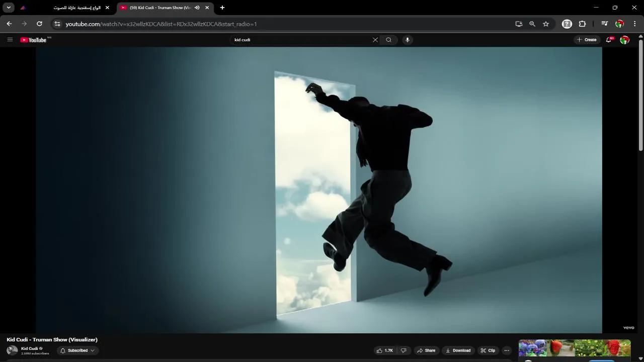Open the Chrome three-dot menu

click(x=635, y=24)
